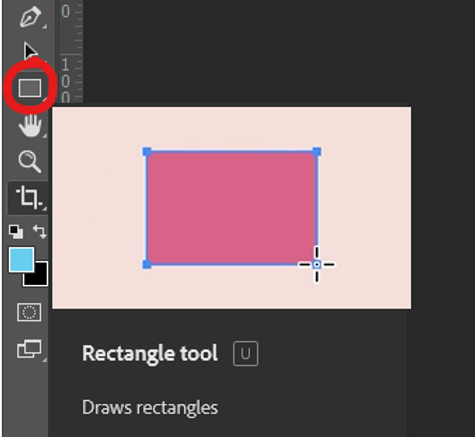Screen dimensions: 475x437
Task: Select the Pen tool
Action: pos(30,17)
